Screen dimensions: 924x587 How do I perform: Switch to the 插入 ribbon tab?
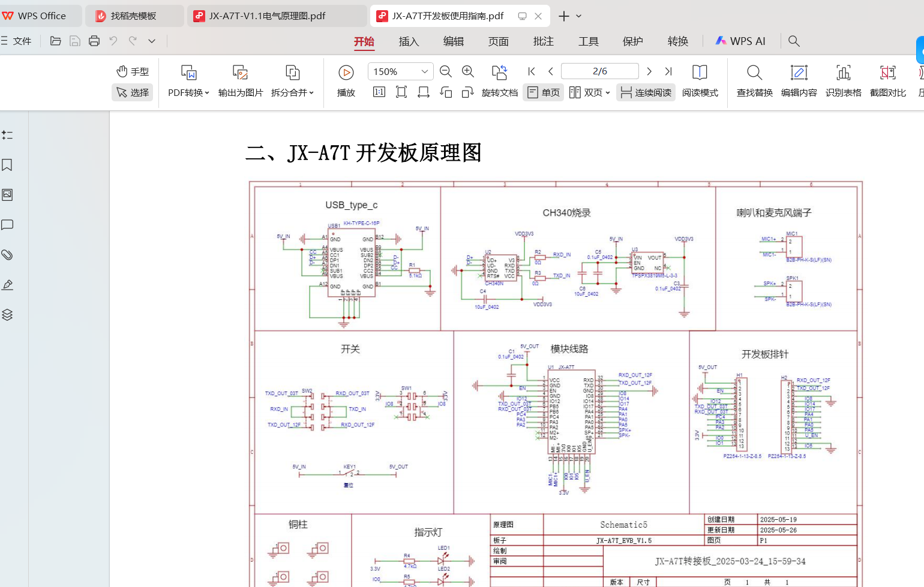[x=409, y=41]
